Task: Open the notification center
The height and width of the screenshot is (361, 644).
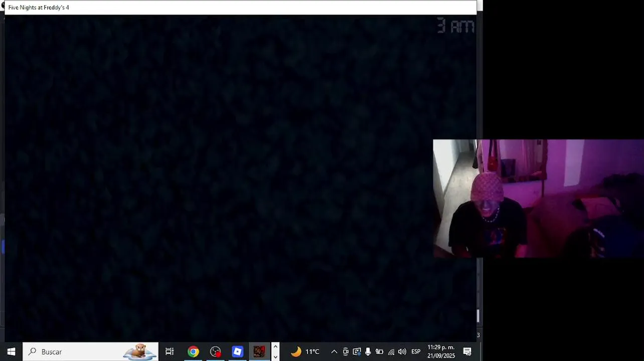Action: coord(467,351)
